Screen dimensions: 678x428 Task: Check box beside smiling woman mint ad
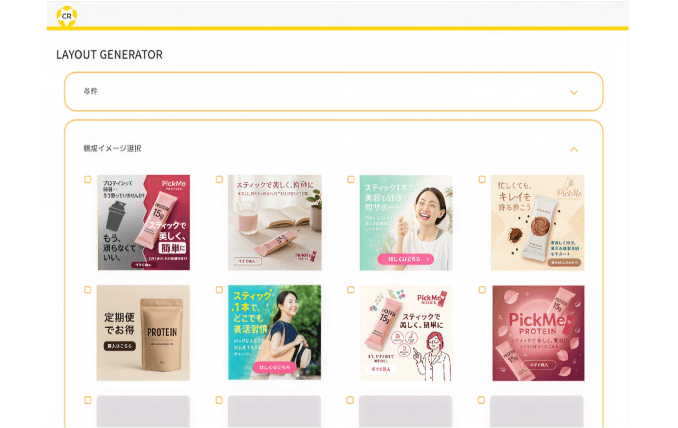351,179
